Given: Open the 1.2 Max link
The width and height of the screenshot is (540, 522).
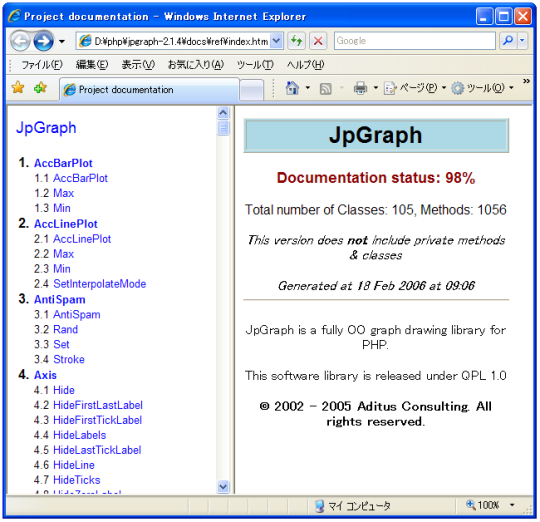Looking at the screenshot, I should point(63,193).
